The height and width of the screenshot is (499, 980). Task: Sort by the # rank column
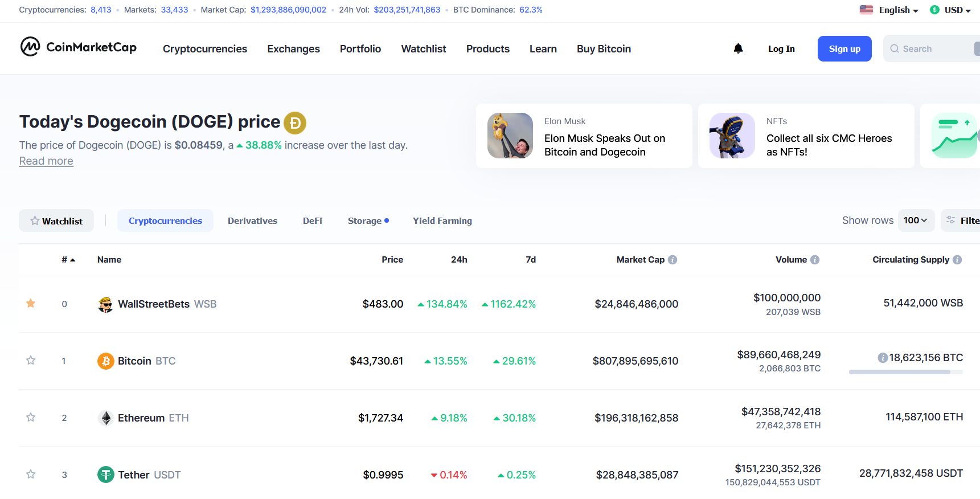(x=68, y=260)
